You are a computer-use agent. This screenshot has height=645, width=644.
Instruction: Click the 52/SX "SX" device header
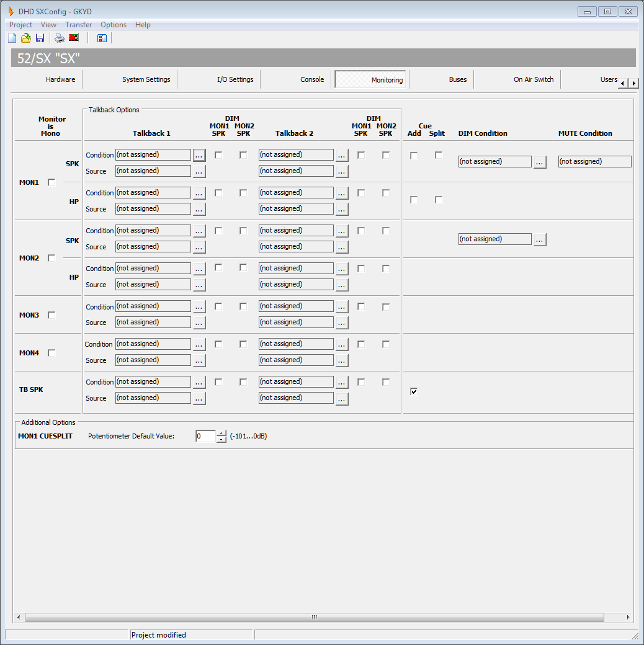tap(323, 58)
